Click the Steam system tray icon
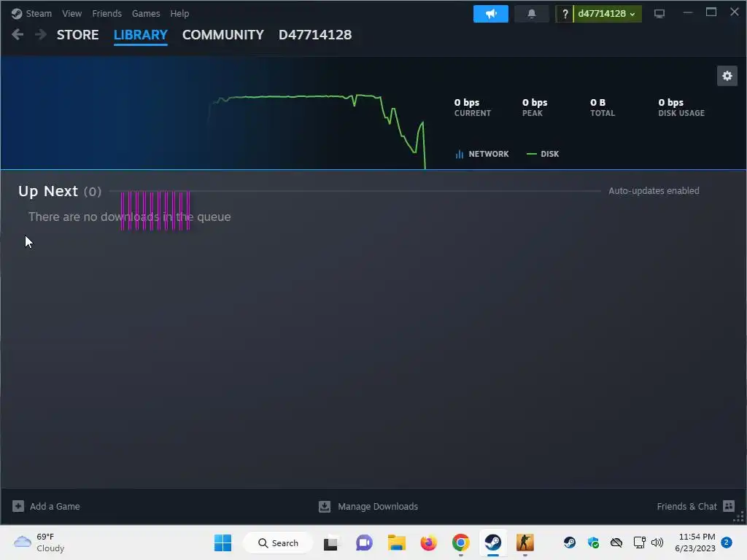This screenshot has height=560, width=747. pos(570,542)
